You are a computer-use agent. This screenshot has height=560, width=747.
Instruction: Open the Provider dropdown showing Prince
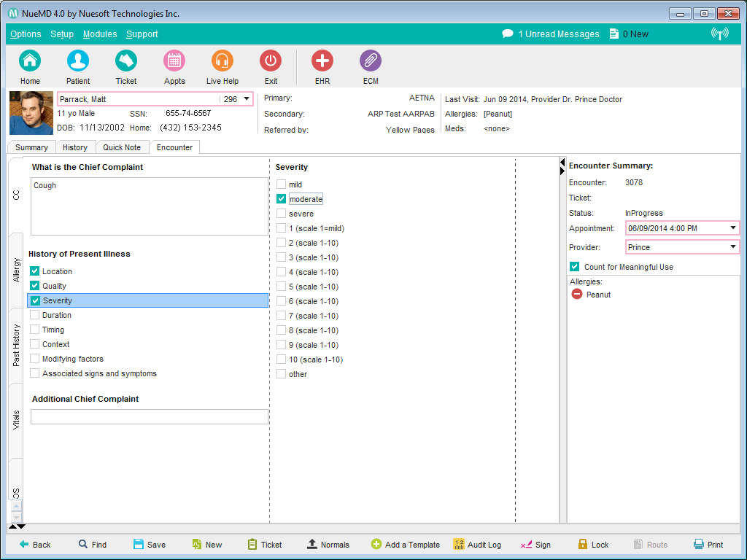732,246
